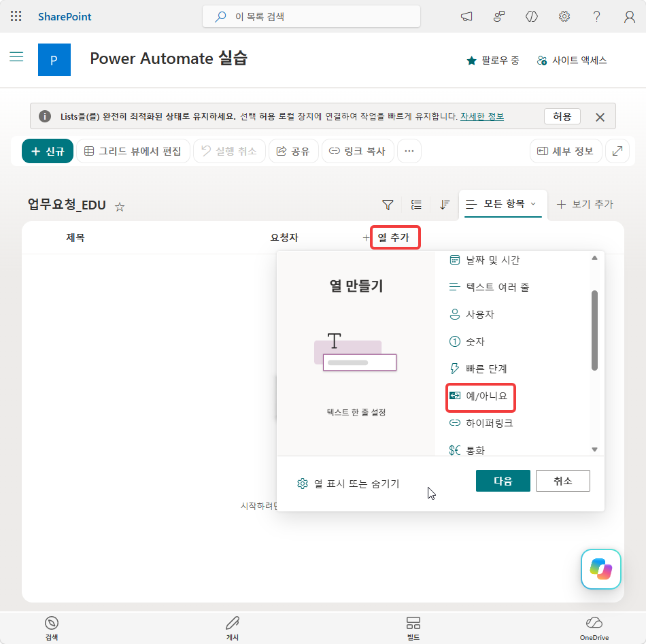This screenshot has height=644, width=646.
Task: Open 사이트 액세스 site access
Action: tap(572, 61)
